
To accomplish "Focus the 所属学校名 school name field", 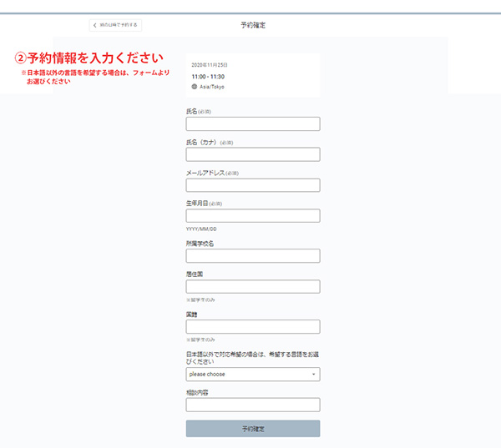I will click(x=252, y=256).
